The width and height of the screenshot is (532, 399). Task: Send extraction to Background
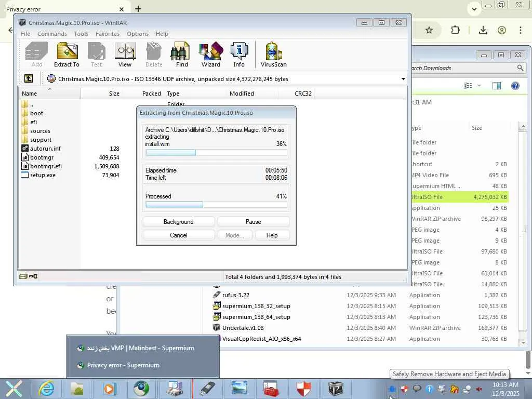pos(179,221)
